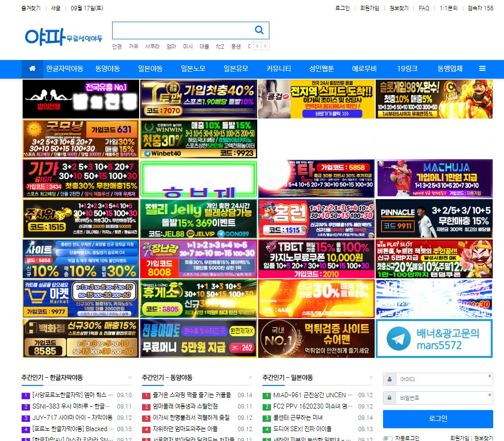This screenshot has width=504, height=441.
Task: Click the home icon in navigation bar
Action: pos(32,69)
